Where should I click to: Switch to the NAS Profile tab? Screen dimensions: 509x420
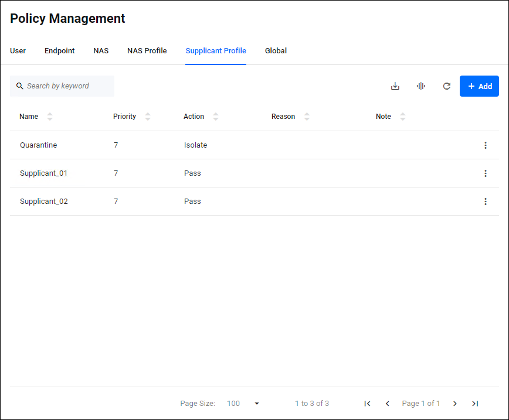click(147, 51)
